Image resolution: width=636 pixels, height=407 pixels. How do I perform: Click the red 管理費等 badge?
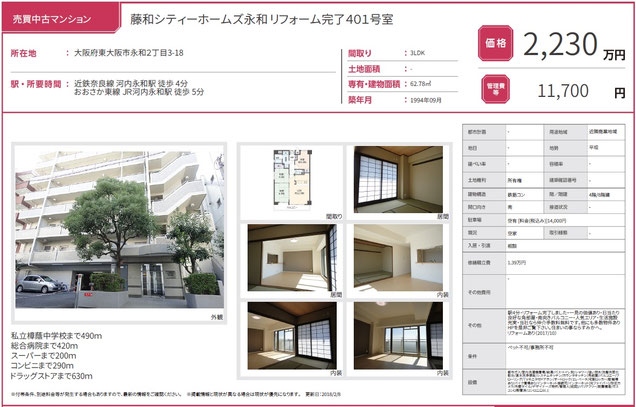[x=496, y=89]
